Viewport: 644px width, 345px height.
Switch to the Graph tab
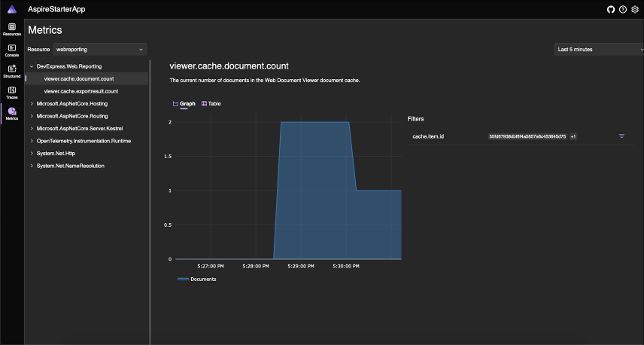[184, 103]
